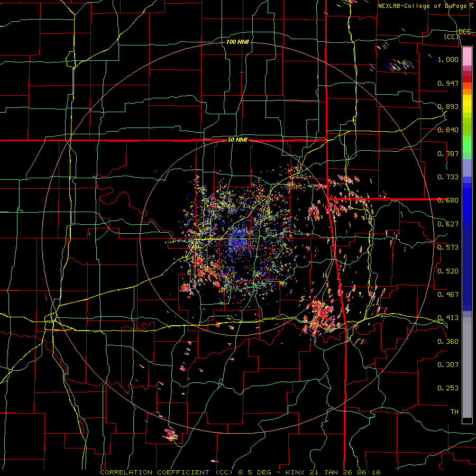Viewport: 476px width, 476px height.
Task: Pick the pink top segment of the color bar
Action: coord(467,56)
